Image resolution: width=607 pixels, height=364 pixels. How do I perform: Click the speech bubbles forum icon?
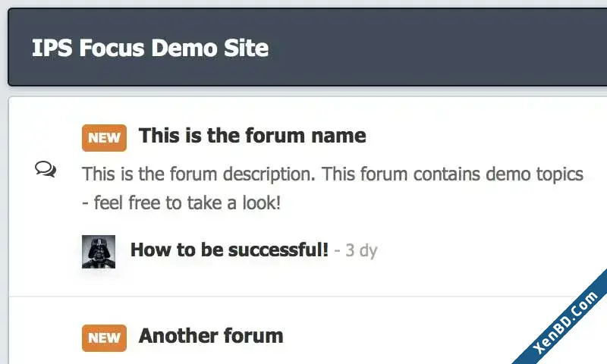click(46, 169)
